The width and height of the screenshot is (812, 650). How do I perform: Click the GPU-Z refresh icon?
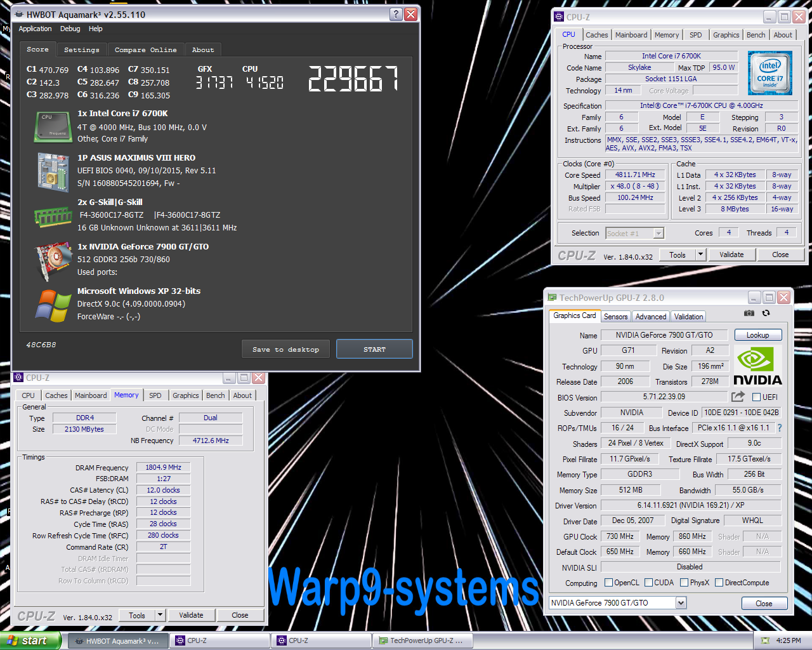click(766, 313)
